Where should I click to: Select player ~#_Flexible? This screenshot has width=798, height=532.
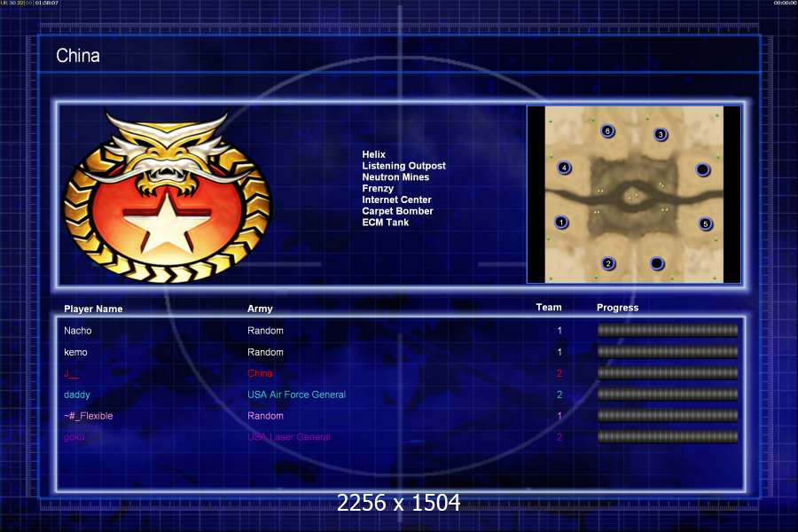89,416
